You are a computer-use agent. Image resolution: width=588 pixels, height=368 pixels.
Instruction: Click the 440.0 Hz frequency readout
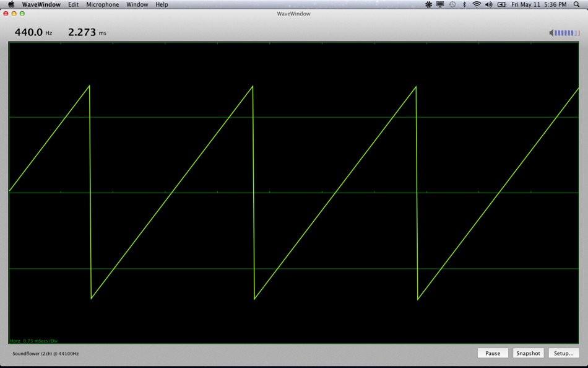click(x=33, y=32)
